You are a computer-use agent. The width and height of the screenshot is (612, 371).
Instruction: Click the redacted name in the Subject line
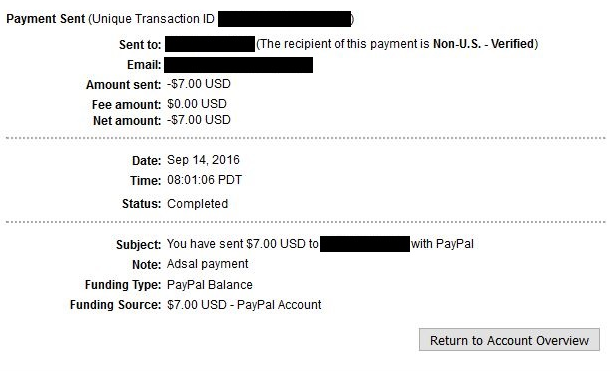click(365, 244)
